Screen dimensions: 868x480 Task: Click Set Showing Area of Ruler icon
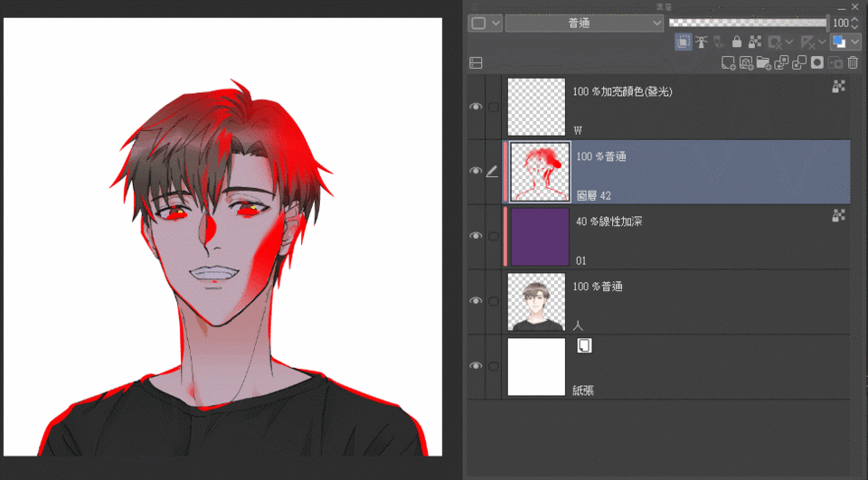pyautogui.click(x=807, y=42)
